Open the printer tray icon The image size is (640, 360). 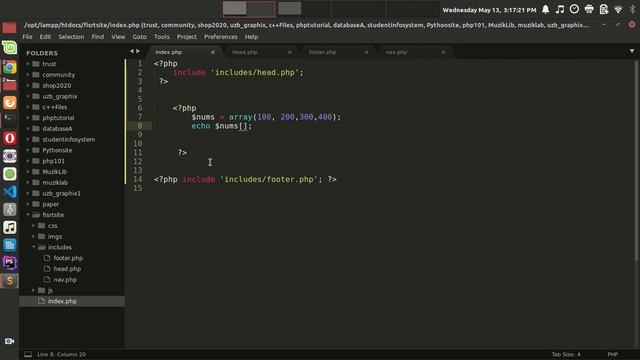(x=589, y=9)
